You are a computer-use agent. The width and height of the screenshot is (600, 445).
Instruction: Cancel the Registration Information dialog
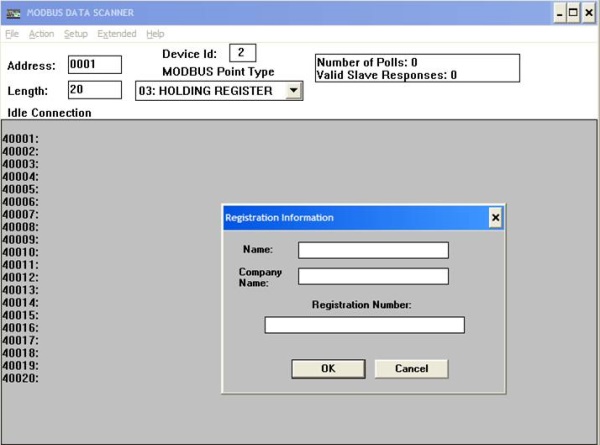[411, 369]
